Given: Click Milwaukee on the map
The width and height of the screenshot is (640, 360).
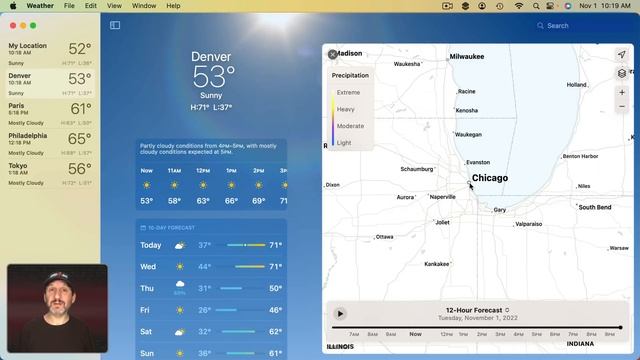Looking at the screenshot, I should coord(467,57).
